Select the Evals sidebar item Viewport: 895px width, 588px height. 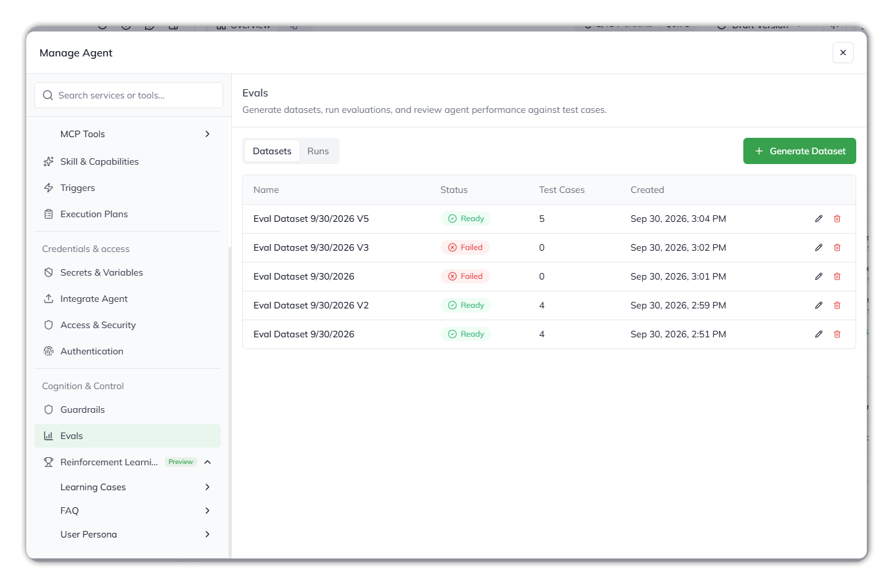127,436
